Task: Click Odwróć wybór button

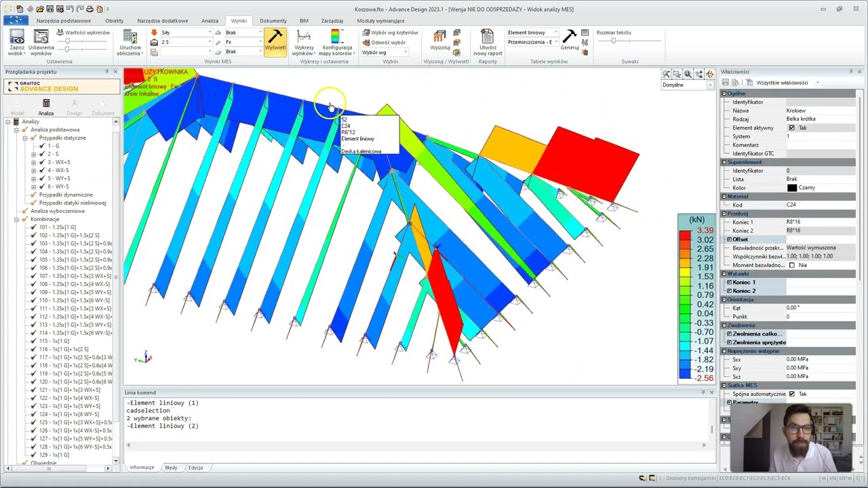Action: click(x=384, y=42)
